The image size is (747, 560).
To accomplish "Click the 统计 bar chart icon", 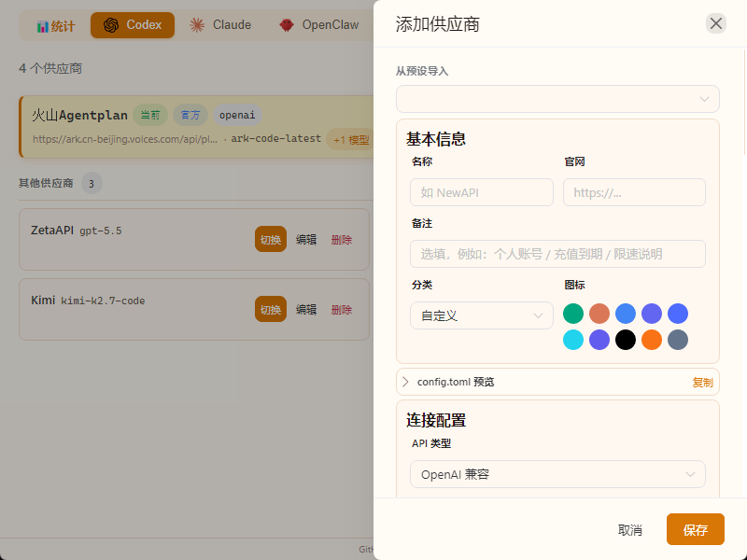I will pyautogui.click(x=43, y=27).
